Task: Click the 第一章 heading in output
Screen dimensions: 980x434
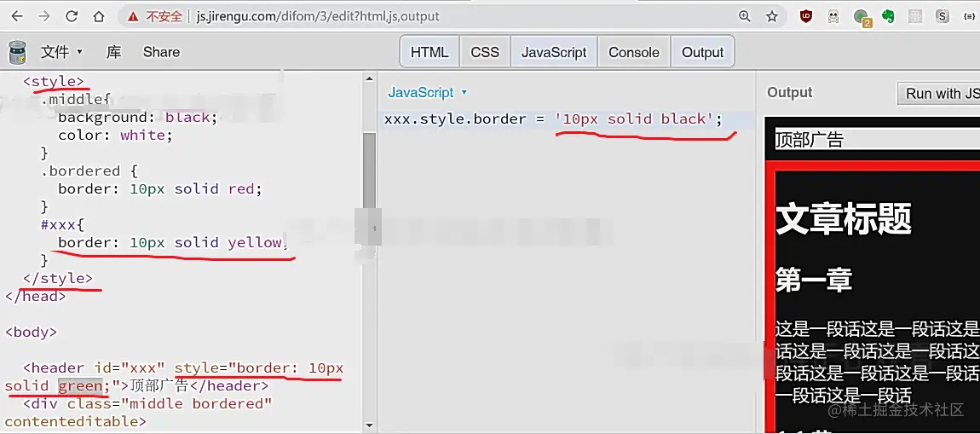Action: pos(814,281)
